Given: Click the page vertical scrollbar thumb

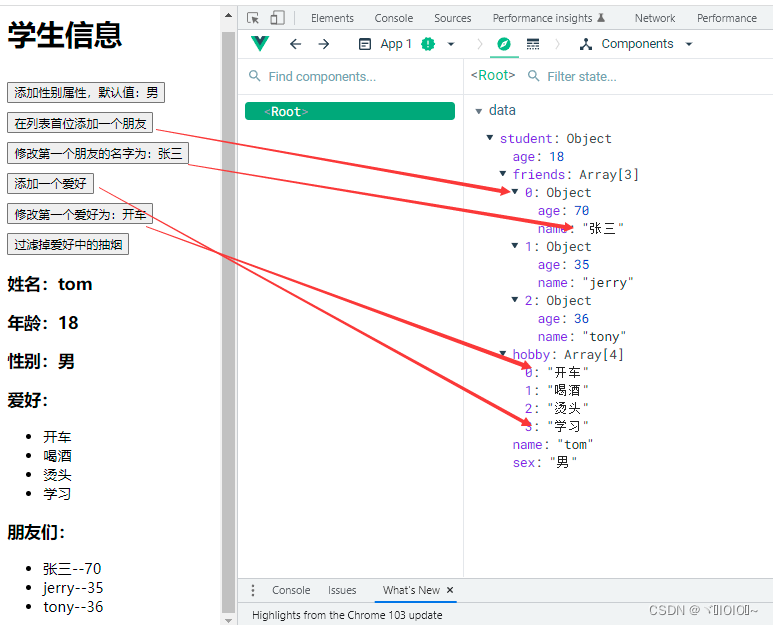Looking at the screenshot, I should pos(228,320).
